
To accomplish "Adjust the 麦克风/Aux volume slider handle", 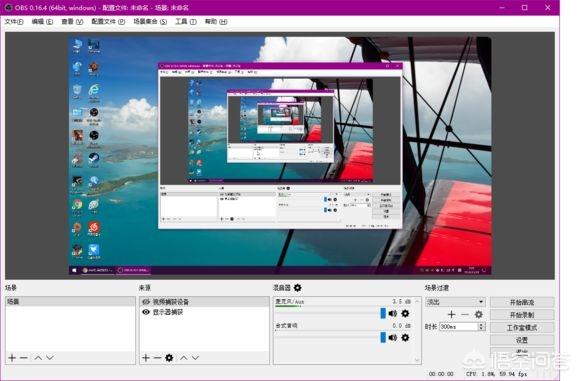I will coord(383,313).
